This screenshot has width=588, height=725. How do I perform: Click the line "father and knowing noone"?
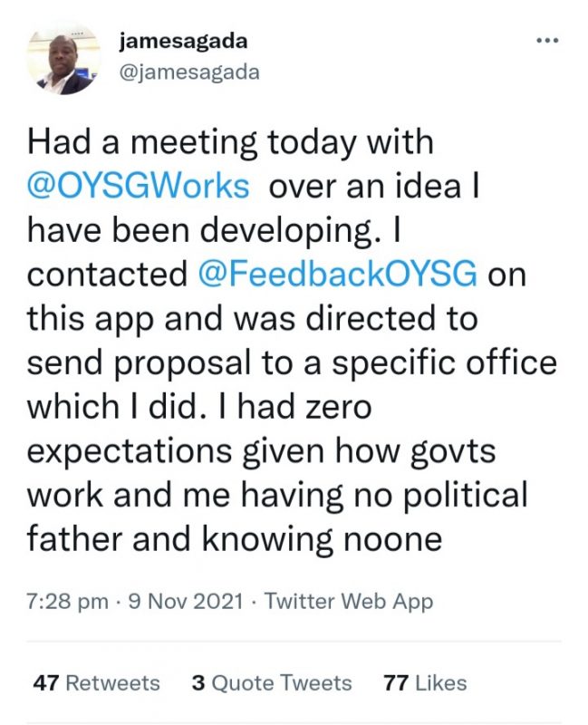coord(234,539)
